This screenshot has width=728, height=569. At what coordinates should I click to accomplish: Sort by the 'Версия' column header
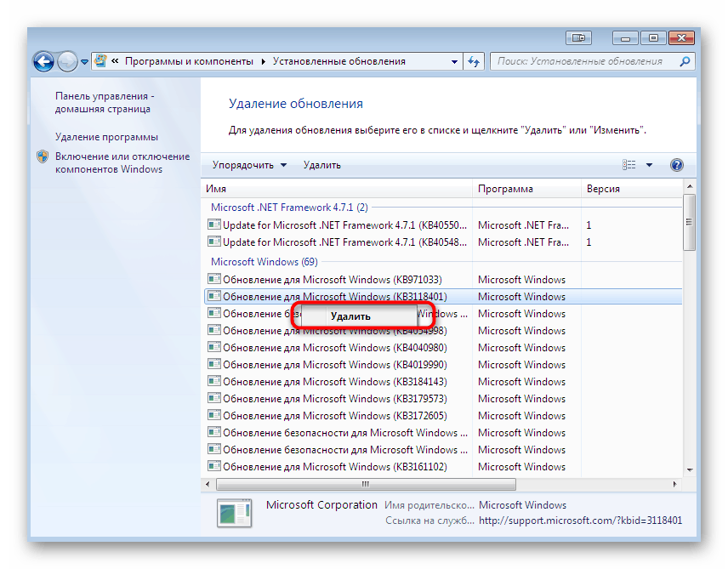[631, 189]
